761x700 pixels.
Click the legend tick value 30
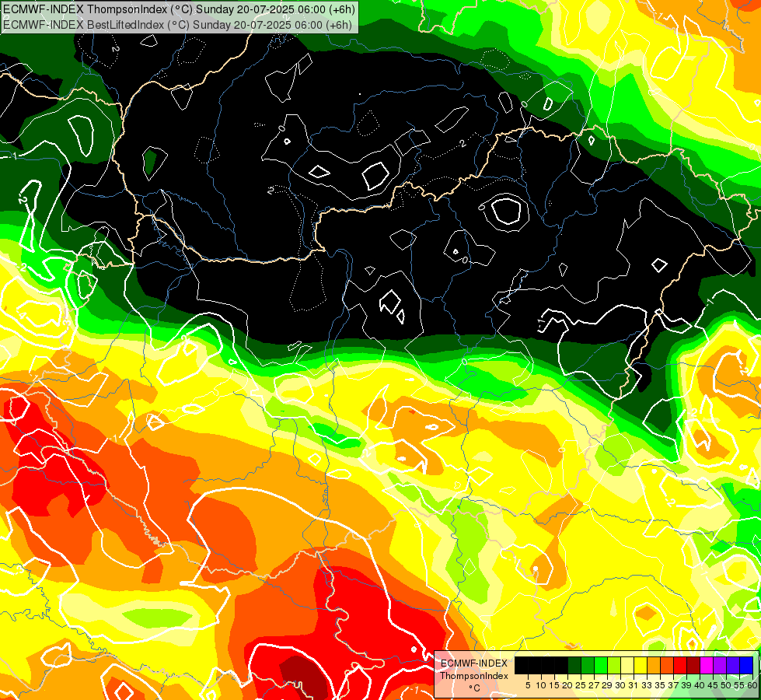point(620,685)
